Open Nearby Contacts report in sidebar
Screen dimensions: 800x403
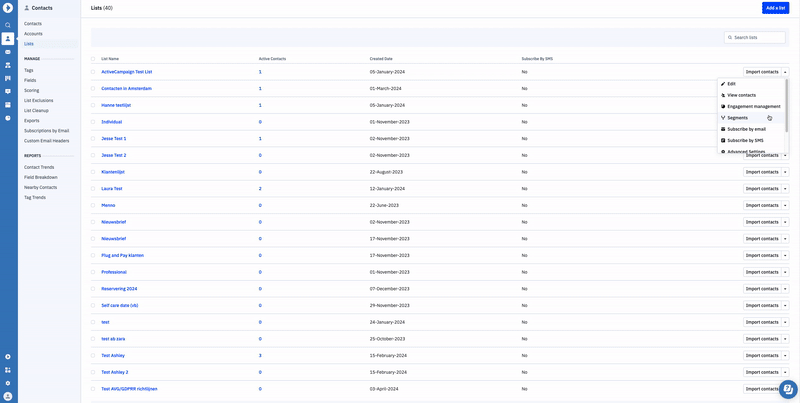click(x=39, y=187)
